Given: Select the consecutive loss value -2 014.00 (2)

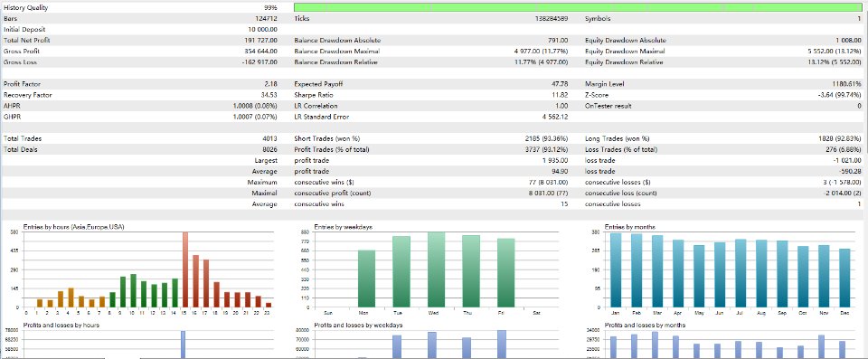Looking at the screenshot, I should point(842,194).
